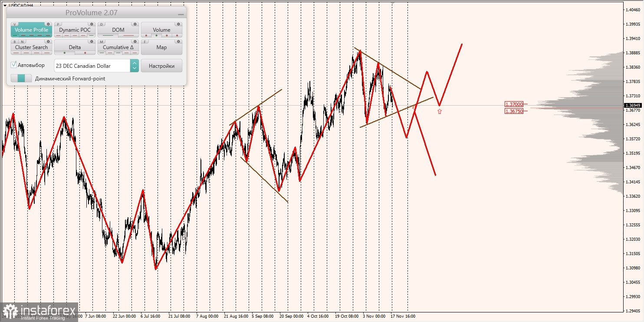Viewport: 644px width, 322px height.
Task: Open Cluster Search gear settings
Action: click(48, 42)
